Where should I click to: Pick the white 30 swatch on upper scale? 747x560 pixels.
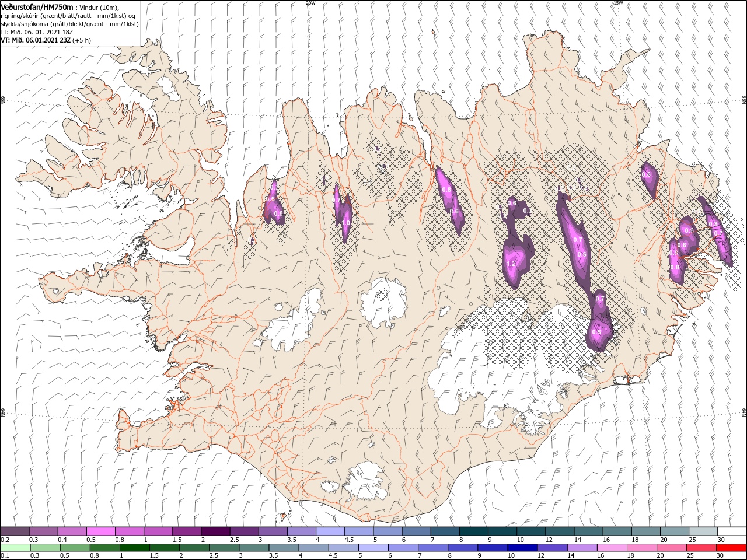click(x=732, y=531)
